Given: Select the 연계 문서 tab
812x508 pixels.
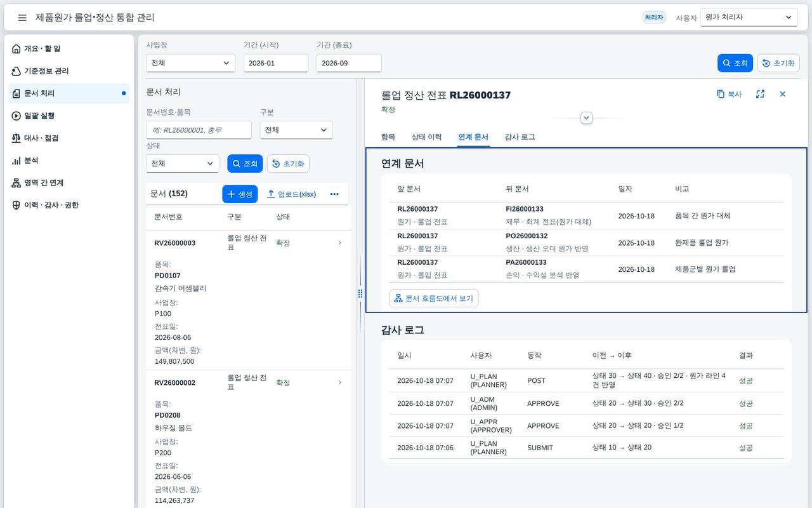Looking at the screenshot, I should [x=473, y=137].
